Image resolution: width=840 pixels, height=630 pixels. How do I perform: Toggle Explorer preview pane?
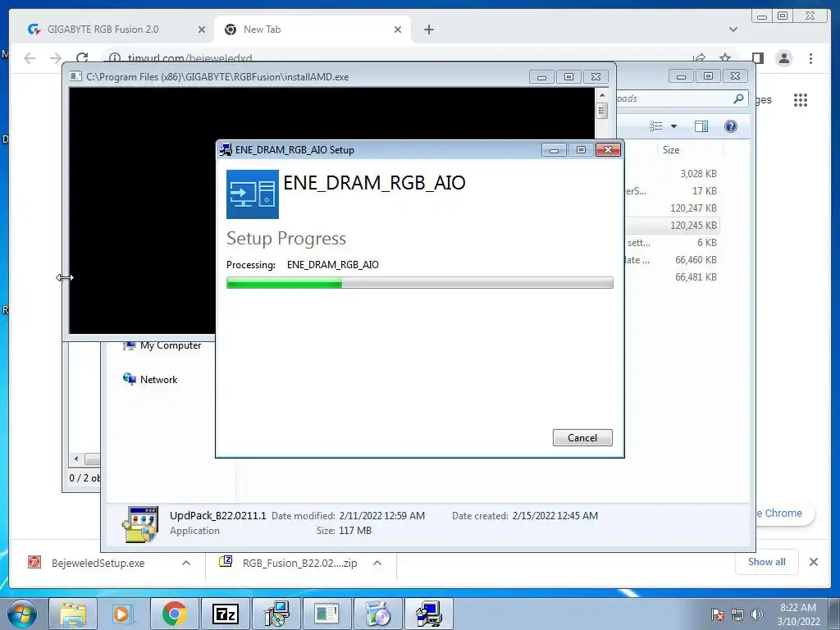click(x=701, y=126)
